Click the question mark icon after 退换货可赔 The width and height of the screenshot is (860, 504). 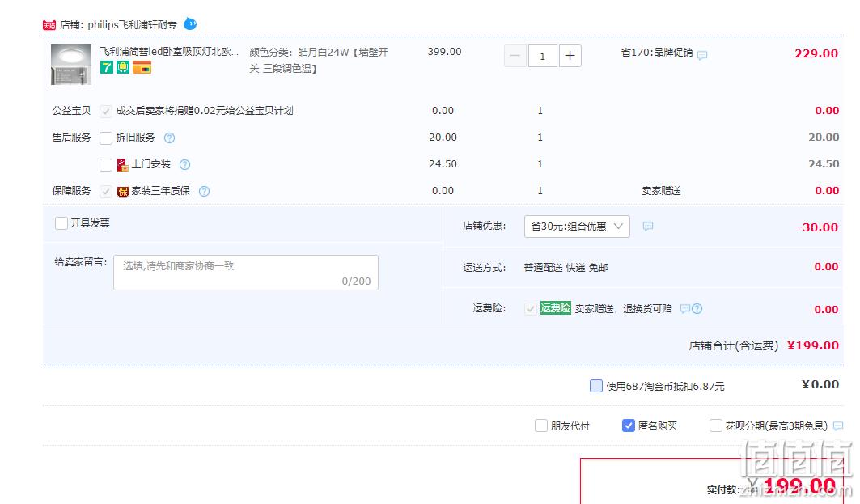697,309
